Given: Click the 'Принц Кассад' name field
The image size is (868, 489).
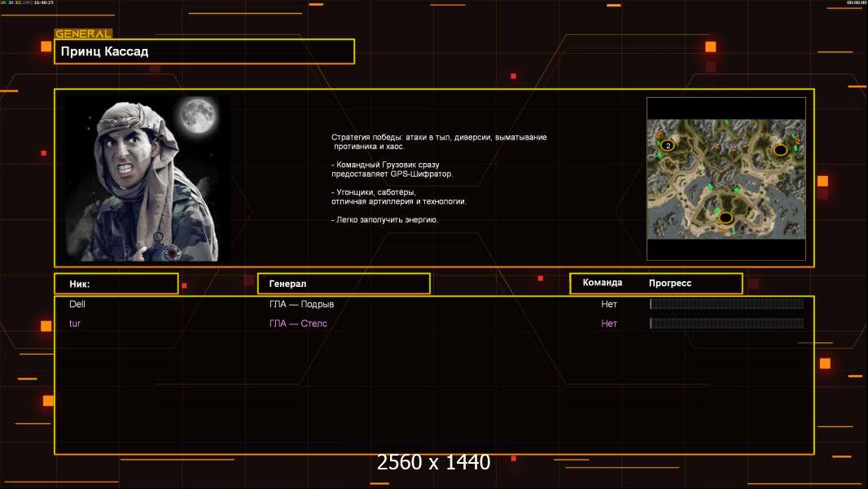Looking at the screenshot, I should (204, 51).
